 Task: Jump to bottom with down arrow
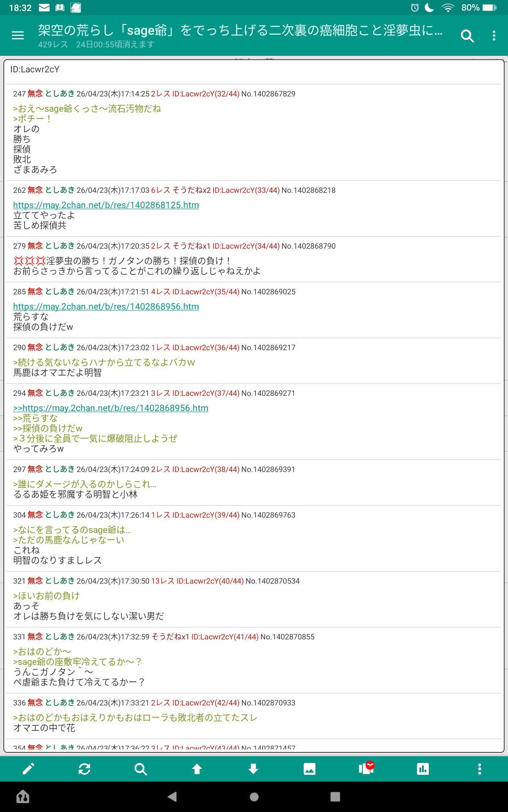(x=253, y=769)
